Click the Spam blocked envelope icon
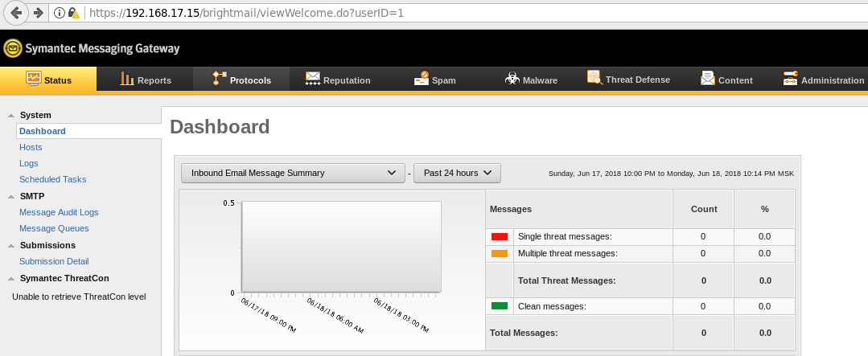This screenshot has height=356, width=868. coord(422,79)
